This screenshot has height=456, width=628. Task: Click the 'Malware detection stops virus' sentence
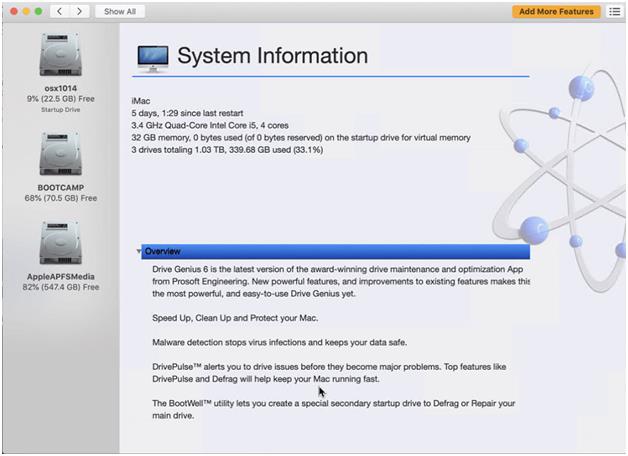point(280,343)
